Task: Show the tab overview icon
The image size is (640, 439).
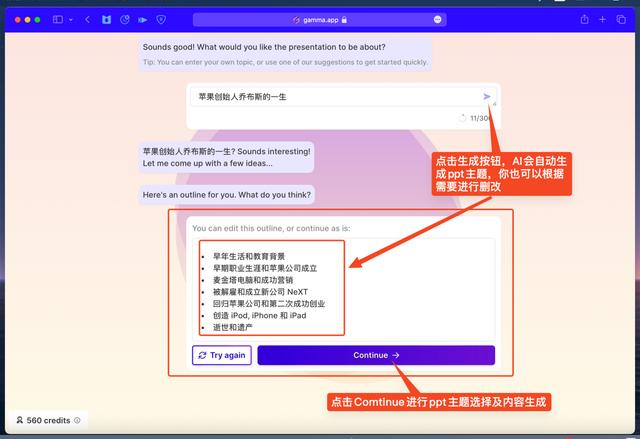Action: [x=621, y=19]
